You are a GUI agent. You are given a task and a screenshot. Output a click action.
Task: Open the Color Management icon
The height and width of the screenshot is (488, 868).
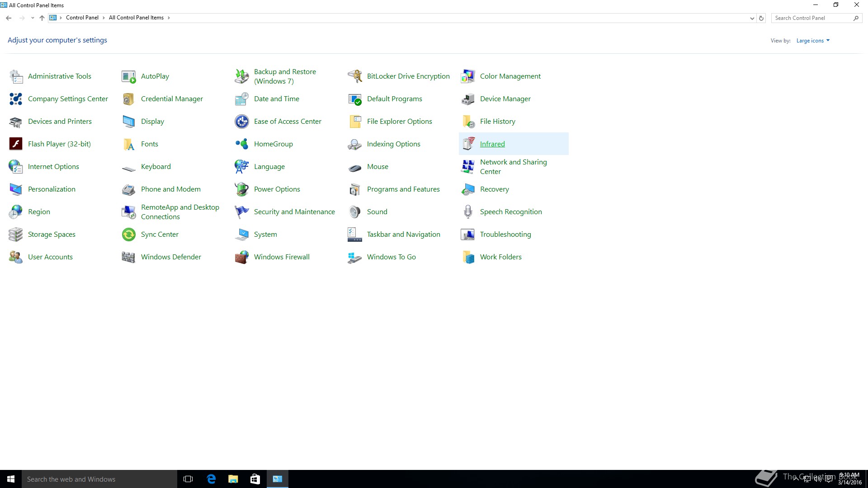click(468, 76)
